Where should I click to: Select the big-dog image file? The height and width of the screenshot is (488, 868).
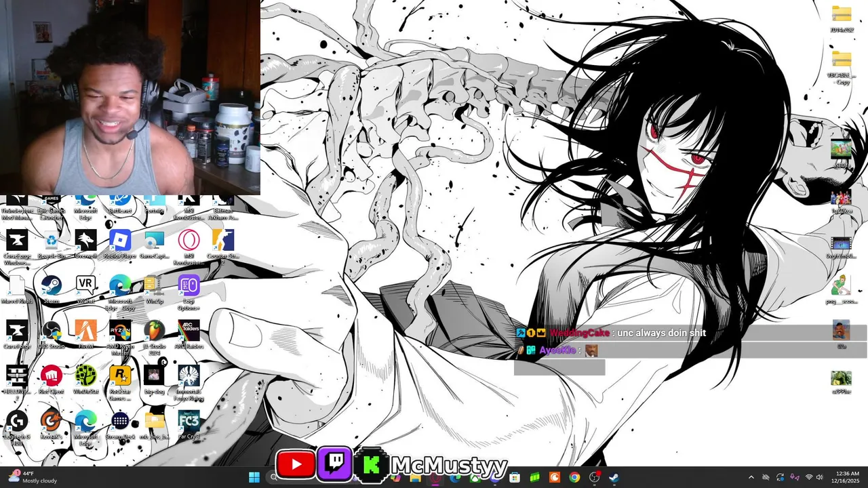coord(155,380)
